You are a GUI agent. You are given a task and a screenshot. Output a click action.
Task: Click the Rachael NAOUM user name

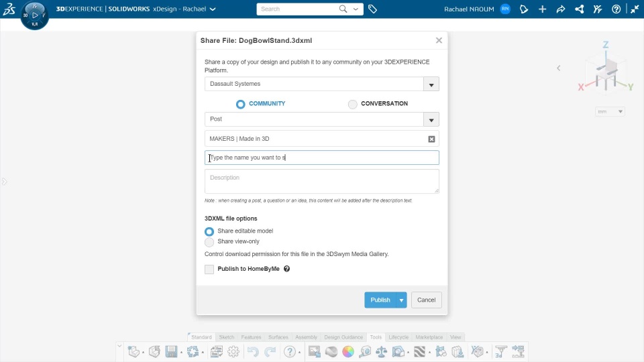469,9
